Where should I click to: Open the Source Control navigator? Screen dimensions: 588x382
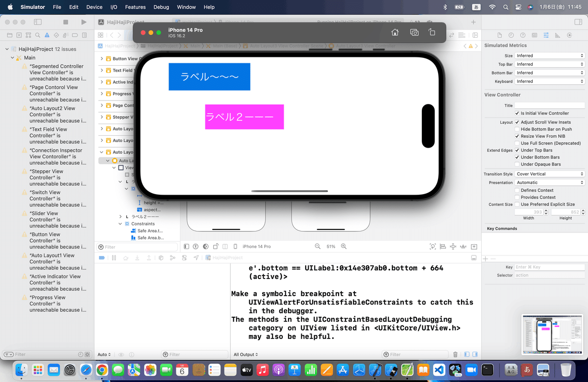[19, 35]
